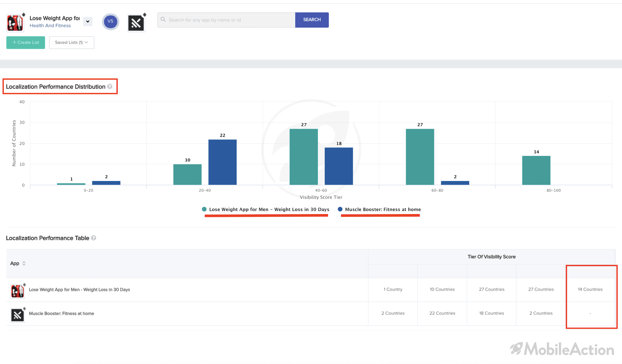Click 'Muscle Booster: Fitness at home' table row name
Image resolution: width=622 pixels, height=364 pixels.
coord(61,314)
